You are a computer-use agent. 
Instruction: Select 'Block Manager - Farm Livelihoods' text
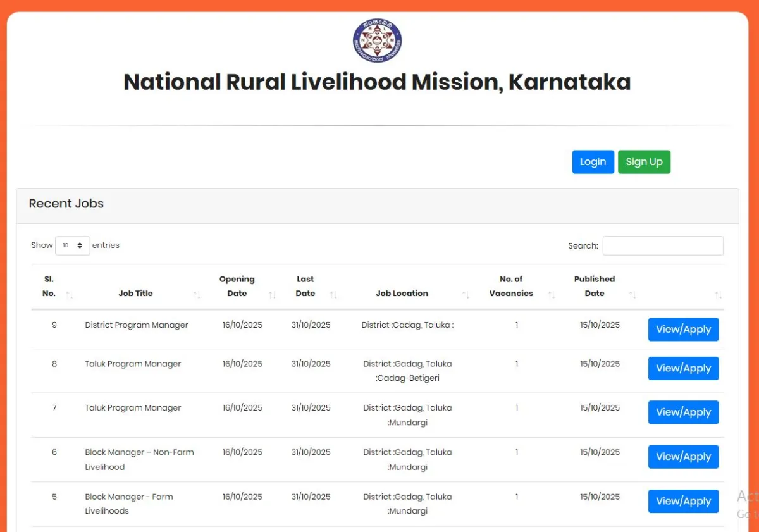pyautogui.click(x=129, y=504)
